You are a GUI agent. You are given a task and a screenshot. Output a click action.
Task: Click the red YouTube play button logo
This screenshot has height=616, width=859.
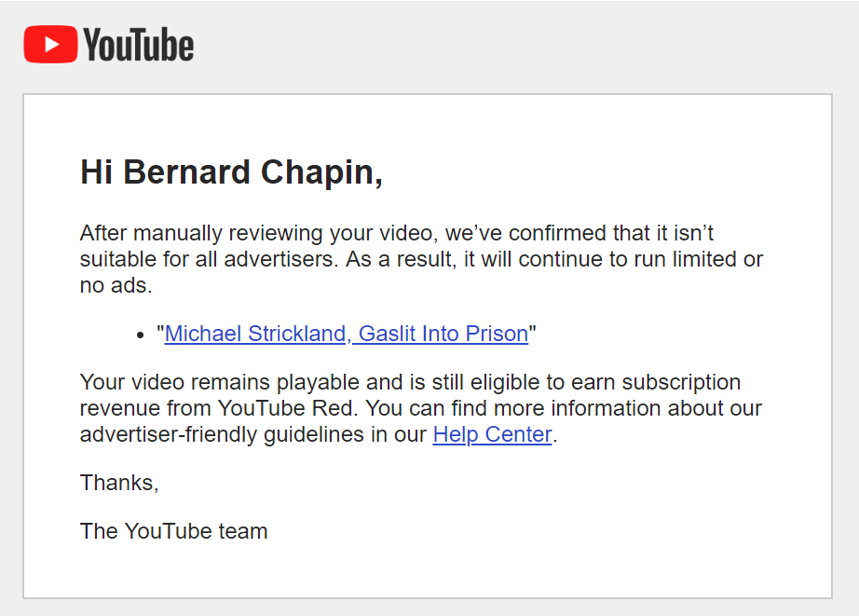point(50,45)
